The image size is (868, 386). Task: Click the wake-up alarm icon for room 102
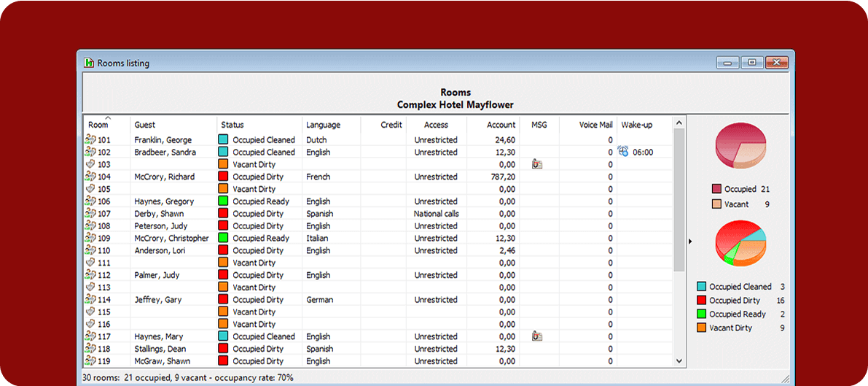click(623, 152)
